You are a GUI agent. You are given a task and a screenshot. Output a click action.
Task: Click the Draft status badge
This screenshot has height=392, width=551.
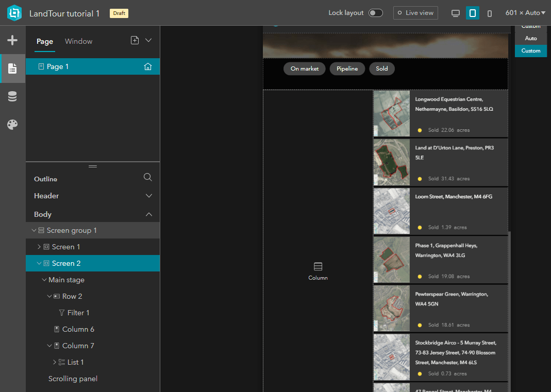[119, 13]
